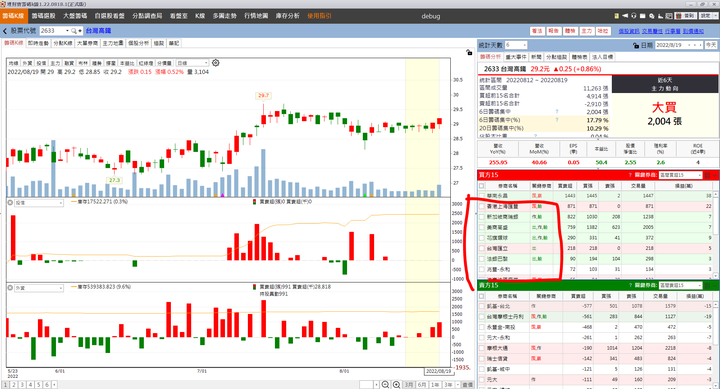Expand the chevron at right of 買方15 header
This screenshot has height=389, width=720.
tap(715, 175)
